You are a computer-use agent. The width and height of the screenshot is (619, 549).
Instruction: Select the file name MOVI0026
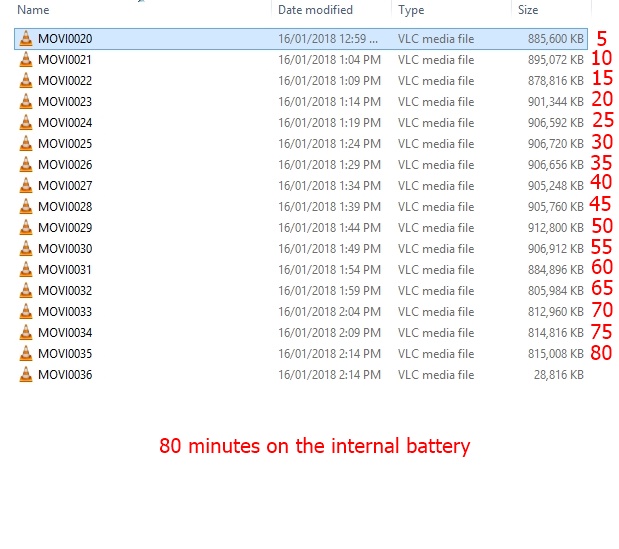(65, 165)
